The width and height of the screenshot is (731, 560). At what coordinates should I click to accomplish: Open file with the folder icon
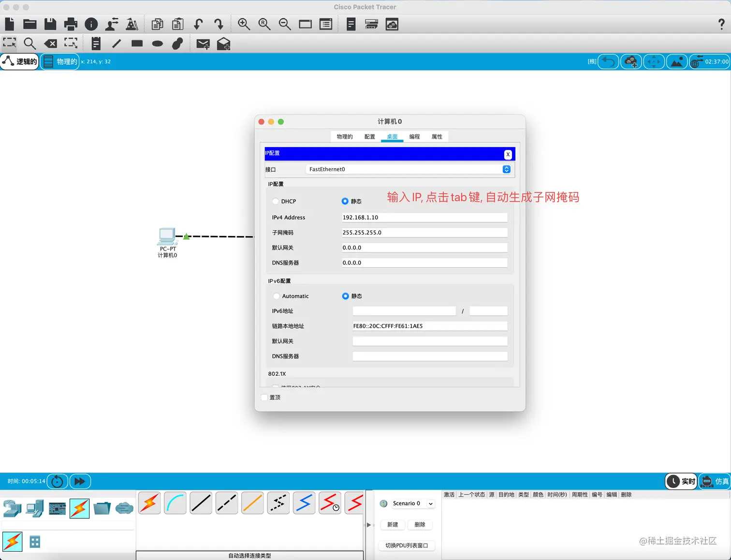[30, 24]
